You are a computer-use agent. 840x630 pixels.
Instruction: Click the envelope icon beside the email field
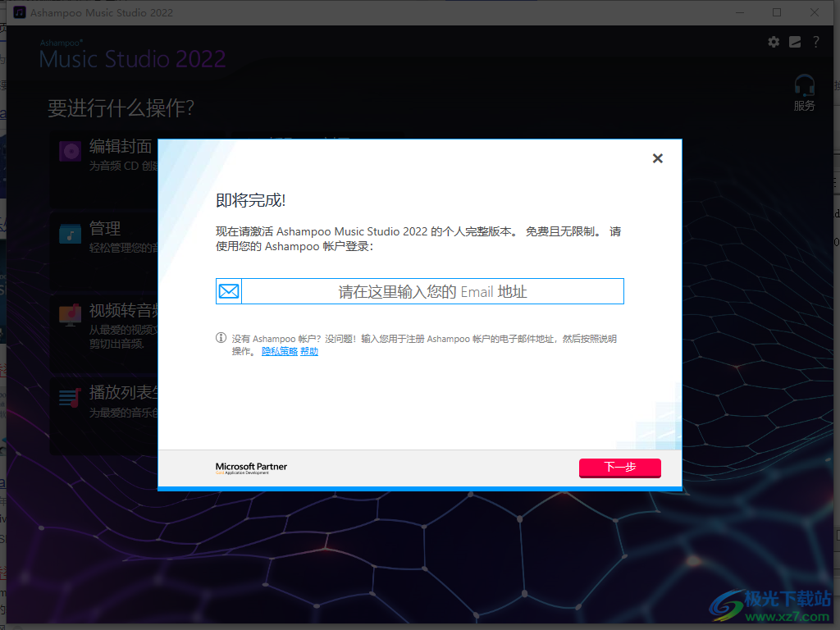click(x=228, y=291)
